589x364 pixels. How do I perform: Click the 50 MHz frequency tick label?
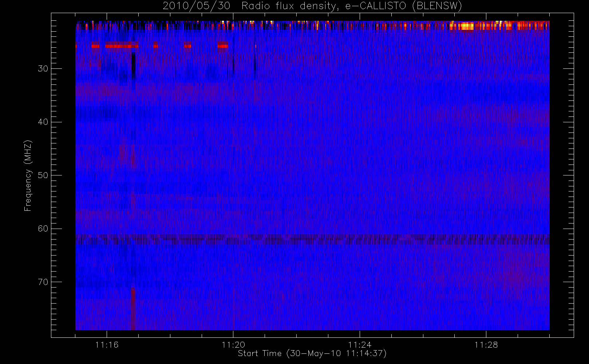(43, 175)
